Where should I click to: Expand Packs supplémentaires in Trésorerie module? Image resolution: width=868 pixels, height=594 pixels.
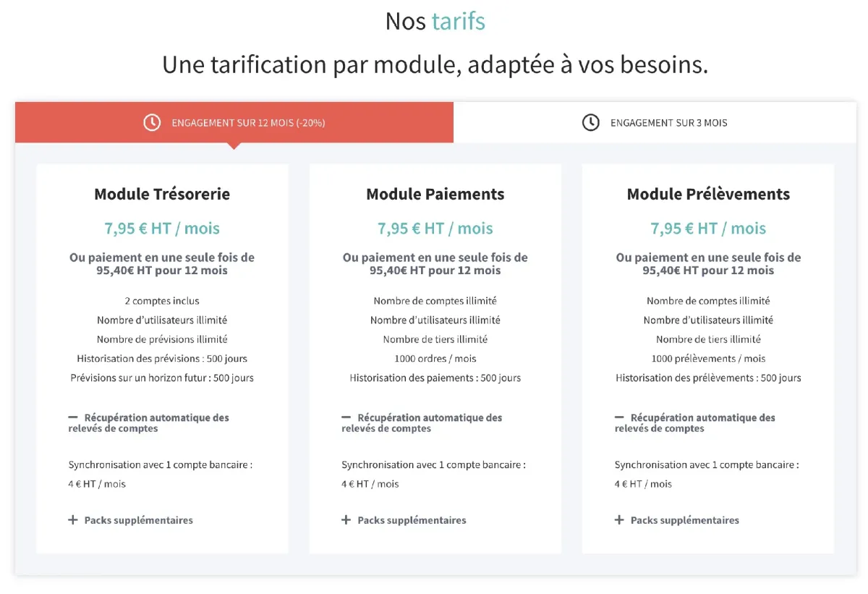[138, 520]
